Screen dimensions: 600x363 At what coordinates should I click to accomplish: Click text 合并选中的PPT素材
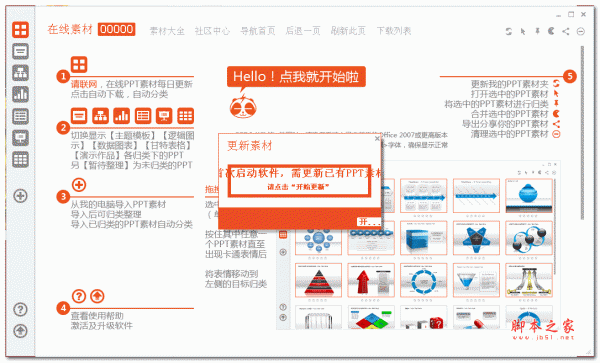(x=509, y=114)
